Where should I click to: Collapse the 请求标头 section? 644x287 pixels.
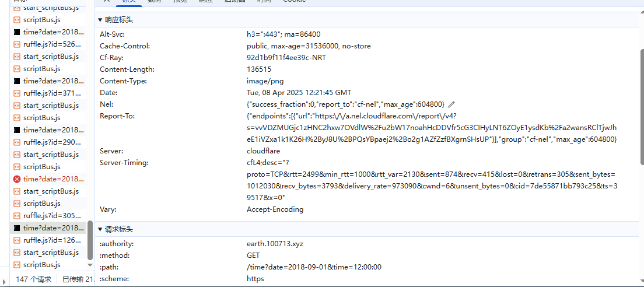point(100,230)
